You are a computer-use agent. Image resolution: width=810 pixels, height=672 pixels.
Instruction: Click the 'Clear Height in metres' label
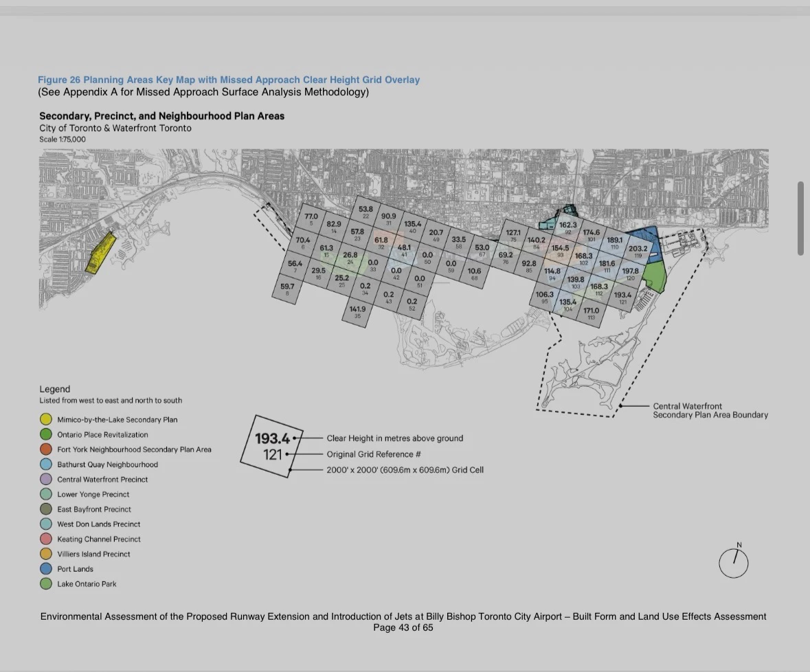(394, 438)
